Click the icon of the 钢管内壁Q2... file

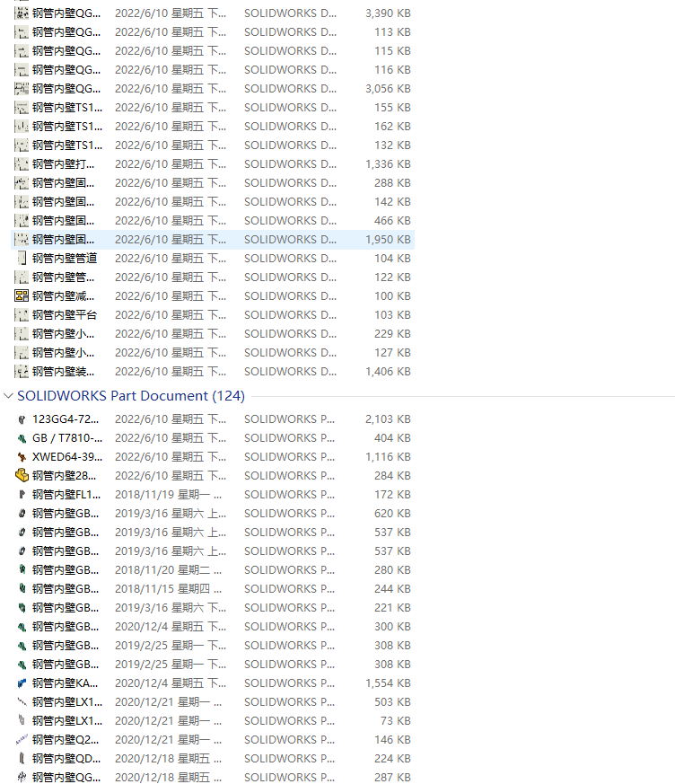point(22,739)
